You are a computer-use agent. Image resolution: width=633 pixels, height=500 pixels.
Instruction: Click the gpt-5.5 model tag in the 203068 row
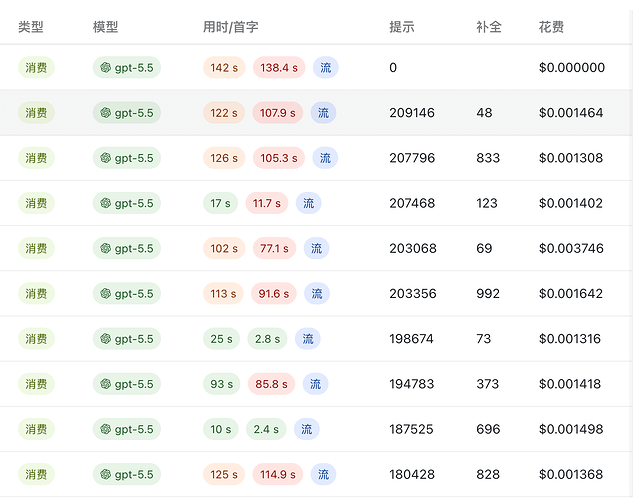[x=127, y=248]
